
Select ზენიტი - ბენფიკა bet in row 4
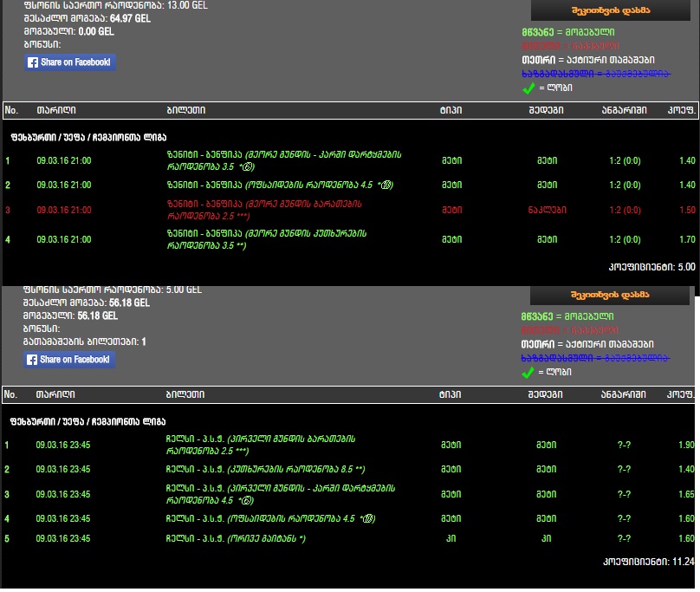267,239
